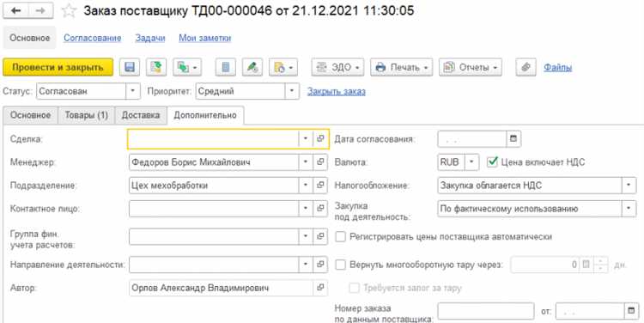Click the tare return days stepper arrows
The image size is (644, 323).
tap(600, 265)
